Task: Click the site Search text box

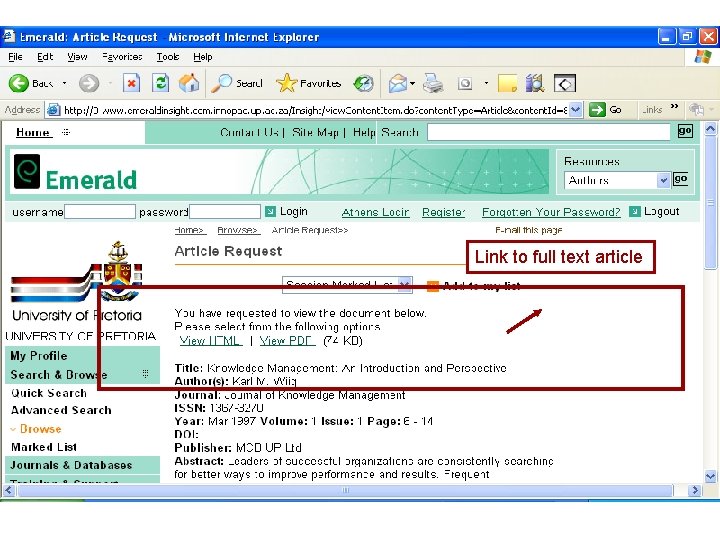Action: click(548, 132)
